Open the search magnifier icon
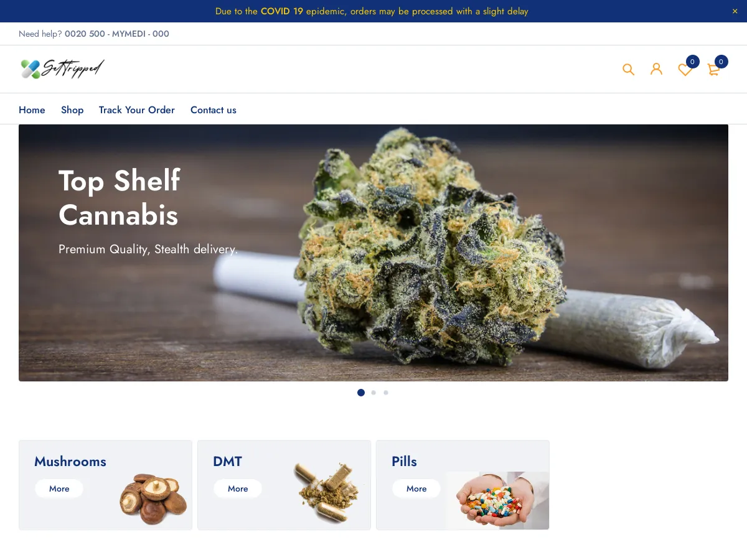747x560 pixels. click(x=628, y=69)
